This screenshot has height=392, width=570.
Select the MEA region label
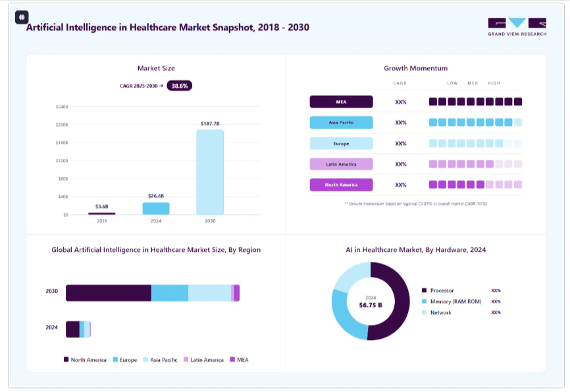pos(342,102)
